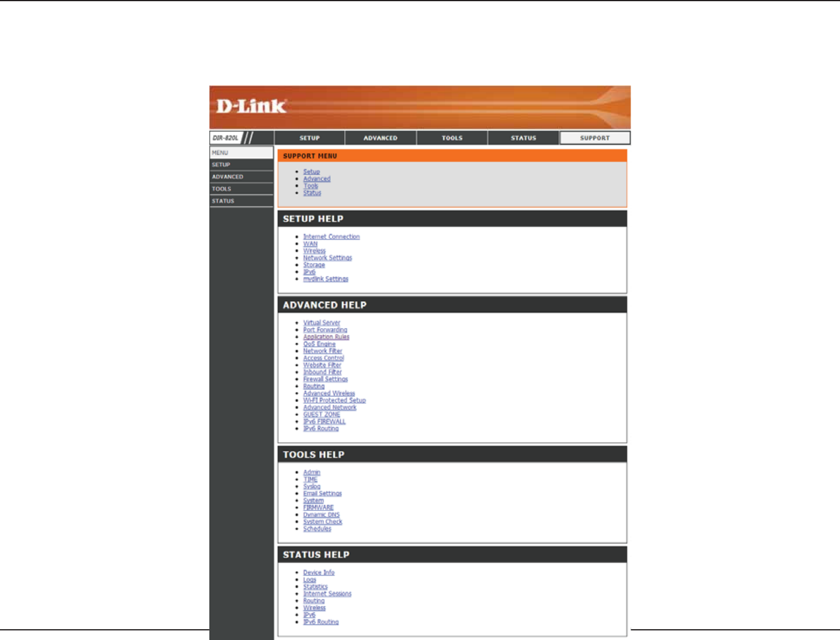Click Routing under Status Help
The width and height of the screenshot is (840, 640).
coord(314,601)
